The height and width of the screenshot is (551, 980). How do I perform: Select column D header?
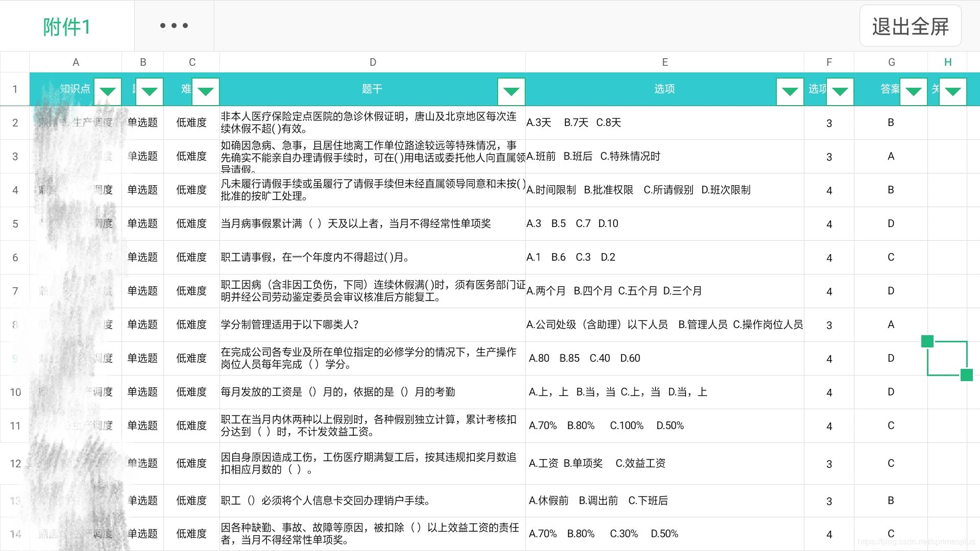(x=372, y=62)
